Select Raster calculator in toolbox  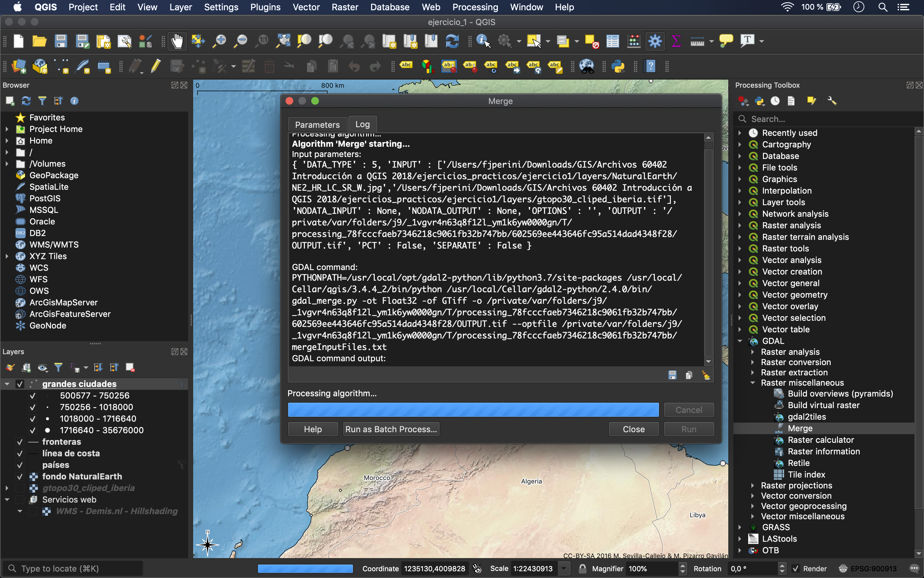click(x=820, y=440)
